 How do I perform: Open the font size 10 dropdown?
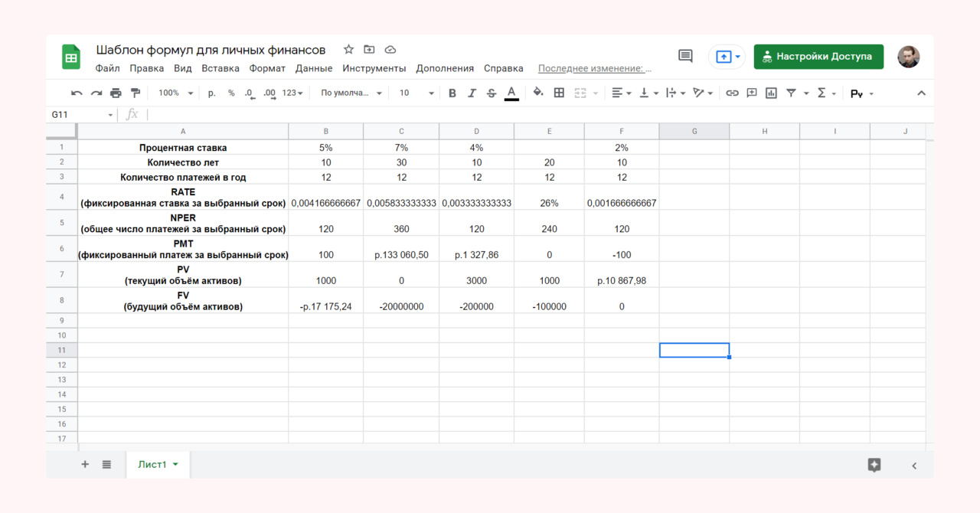click(416, 93)
